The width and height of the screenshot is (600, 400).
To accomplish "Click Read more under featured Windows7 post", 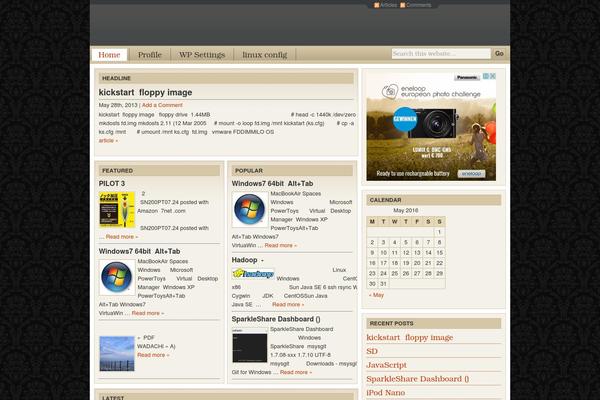I will pos(148,313).
